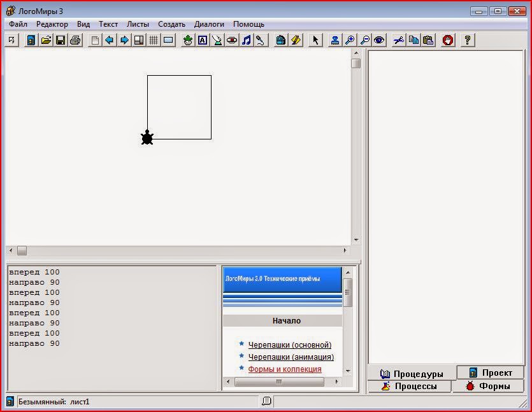Switch to the Формы tab

[x=488, y=387]
